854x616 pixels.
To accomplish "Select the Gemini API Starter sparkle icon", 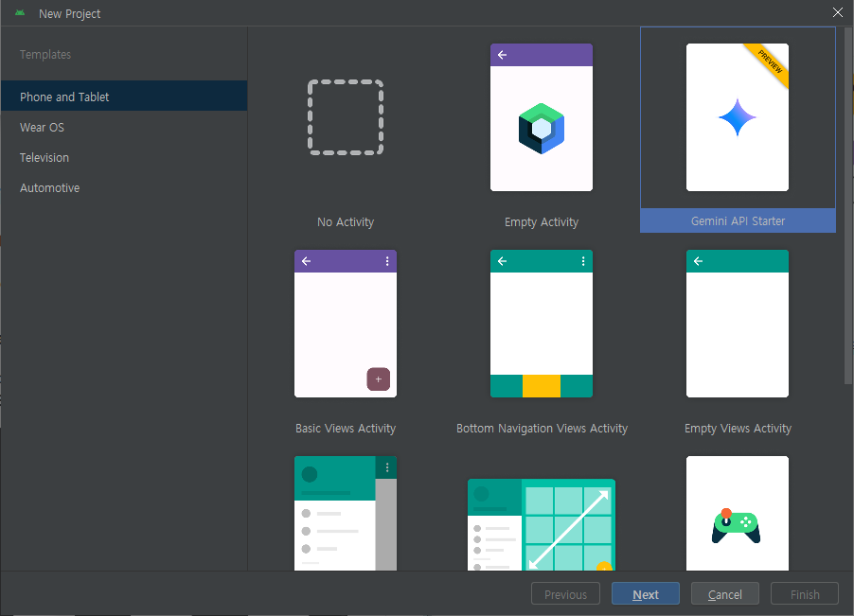I will coord(738,115).
